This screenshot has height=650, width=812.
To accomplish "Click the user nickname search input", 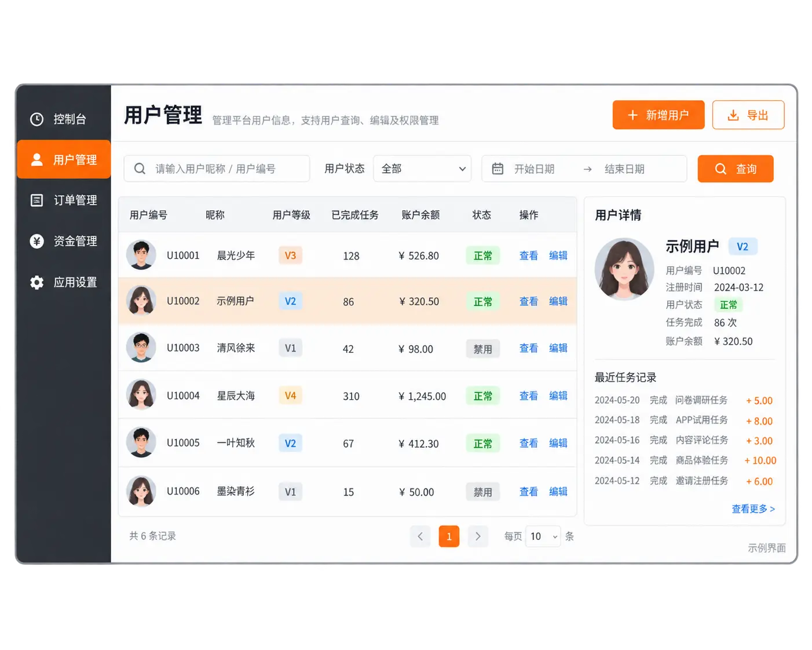I will (217, 169).
